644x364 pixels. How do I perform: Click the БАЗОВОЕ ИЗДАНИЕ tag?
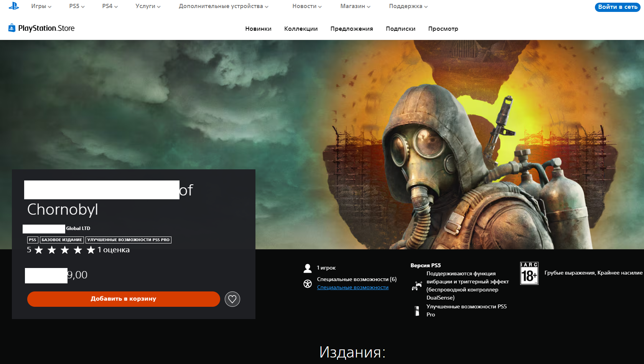[x=62, y=240]
